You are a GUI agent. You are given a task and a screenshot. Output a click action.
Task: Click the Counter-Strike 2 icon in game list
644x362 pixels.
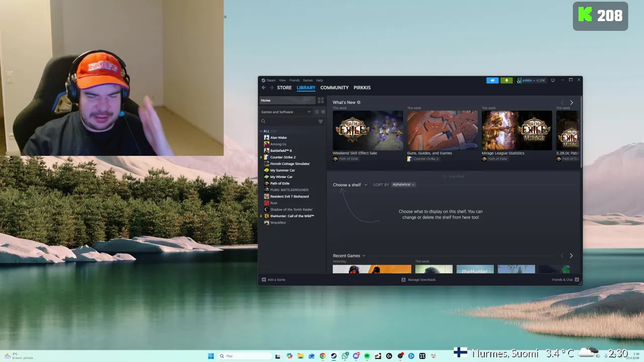pyautogui.click(x=267, y=157)
